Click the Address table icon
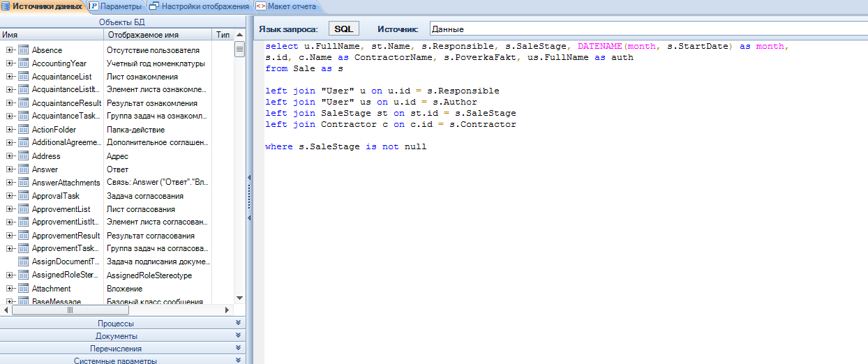 pyautogui.click(x=23, y=156)
